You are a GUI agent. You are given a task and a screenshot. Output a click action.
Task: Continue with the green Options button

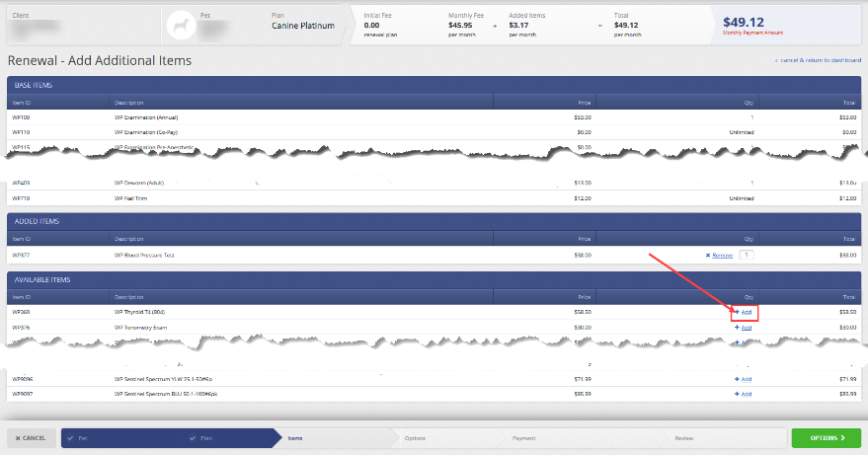pyautogui.click(x=827, y=438)
